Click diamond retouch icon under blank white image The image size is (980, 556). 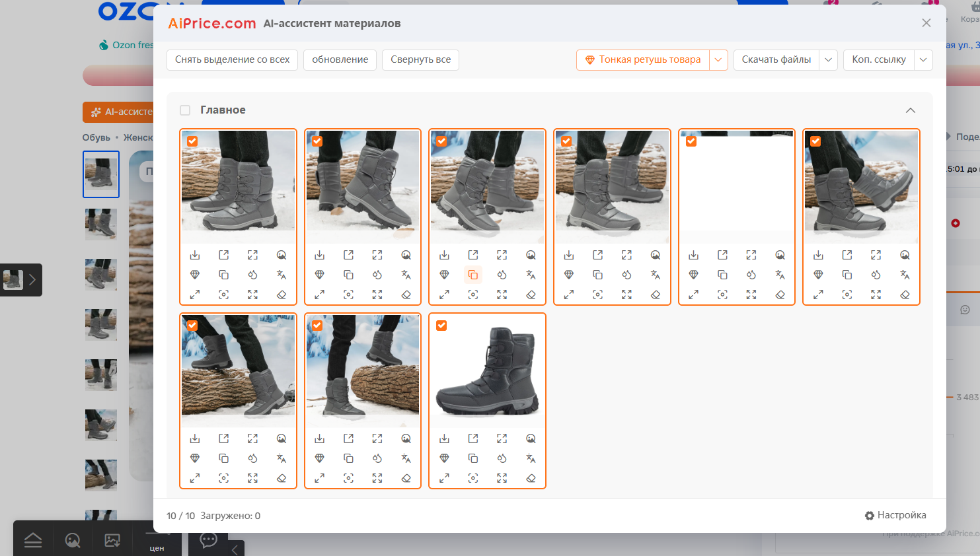pyautogui.click(x=693, y=275)
